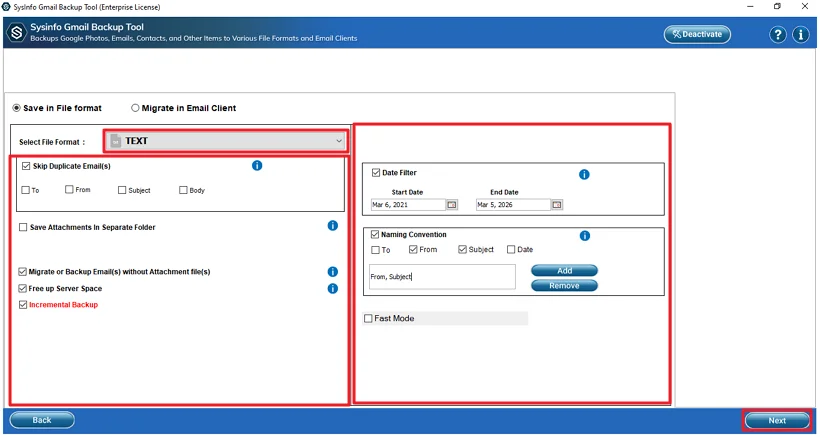The width and height of the screenshot is (820, 437).
Task: Toggle Incremental Backup checkbox
Action: (x=22, y=305)
